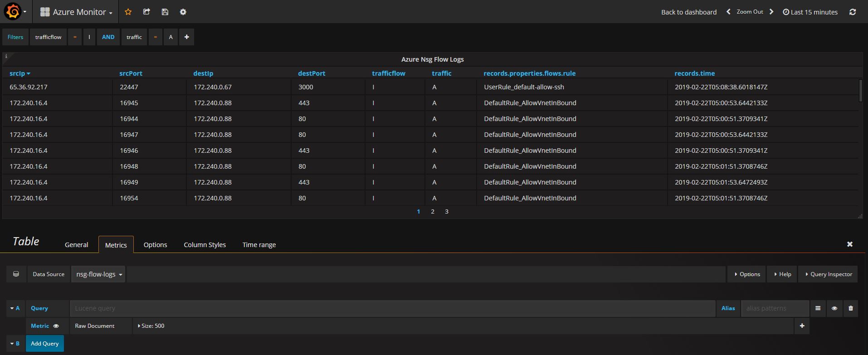Image resolution: width=868 pixels, height=355 pixels.
Task: Sort table by srcPort column
Action: coord(131,73)
